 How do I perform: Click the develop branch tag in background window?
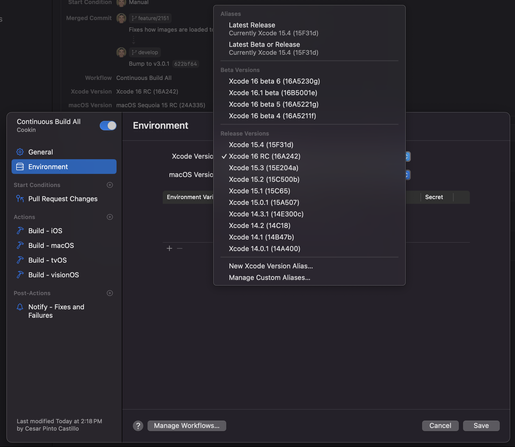coord(145,52)
